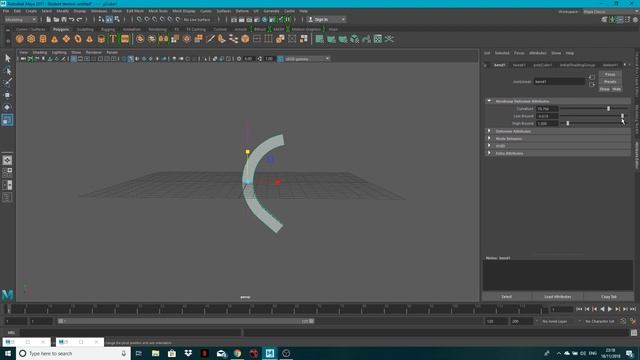Screen dimensions: 640x360
Task: Go to the bend1 output connection icon
Action: click(592, 84)
